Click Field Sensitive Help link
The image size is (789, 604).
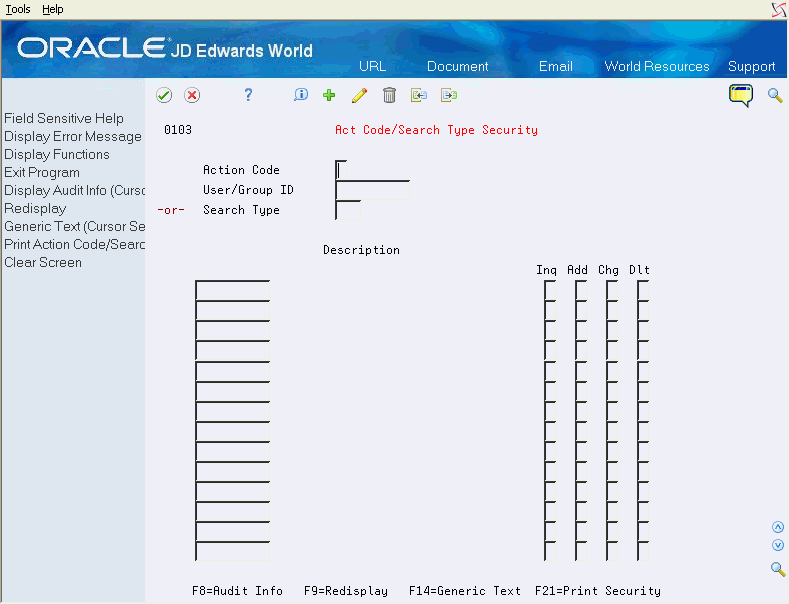(64, 118)
